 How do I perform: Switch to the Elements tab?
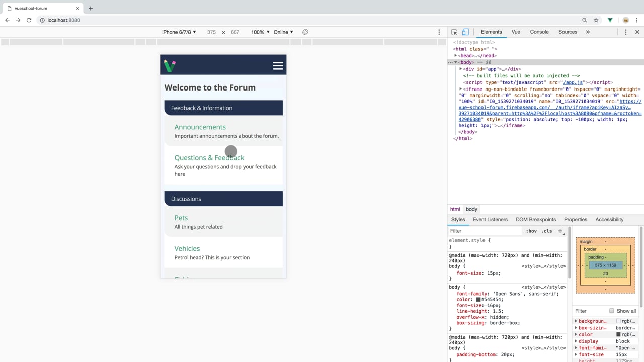click(x=491, y=32)
